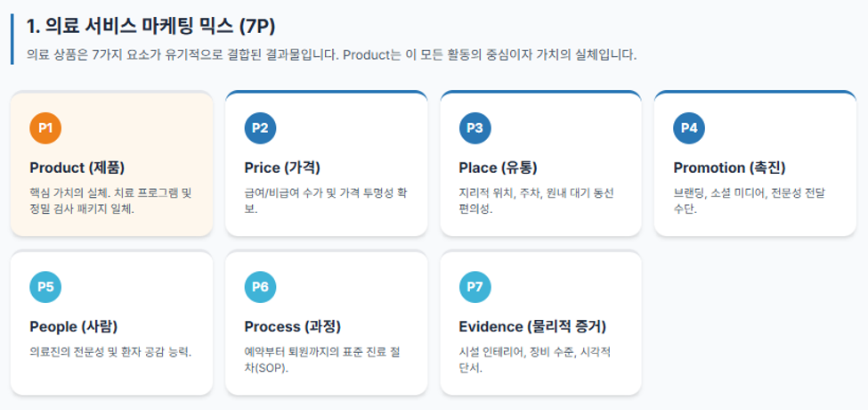Click the blue P2 circle badge
868x410 pixels.
[260, 128]
